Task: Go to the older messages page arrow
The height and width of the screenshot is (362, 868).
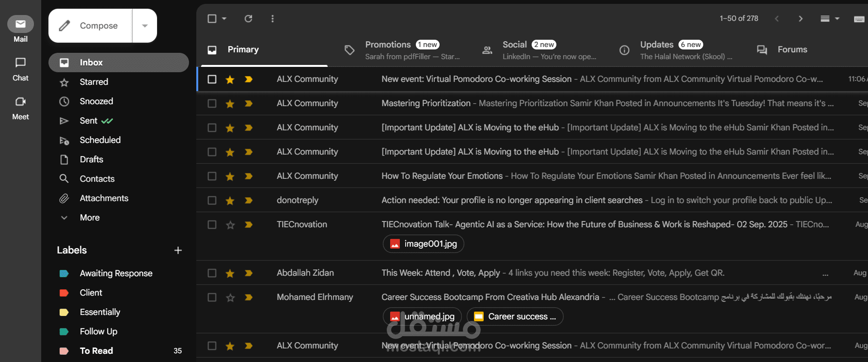Action: click(801, 18)
